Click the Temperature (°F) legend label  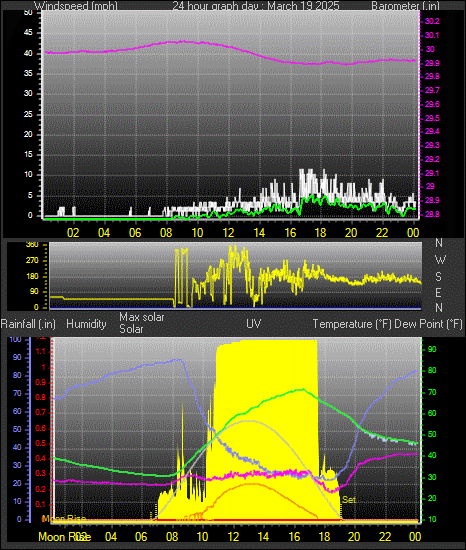352,324
